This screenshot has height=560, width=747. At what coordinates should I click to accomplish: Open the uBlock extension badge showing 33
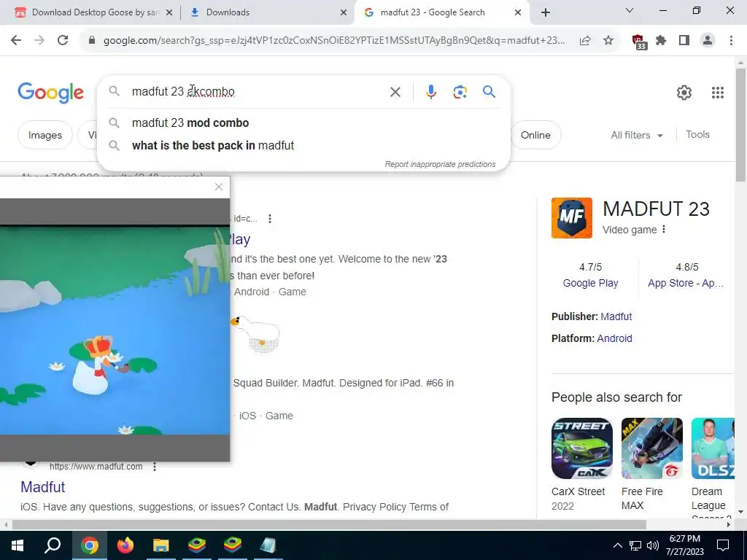pos(639,42)
